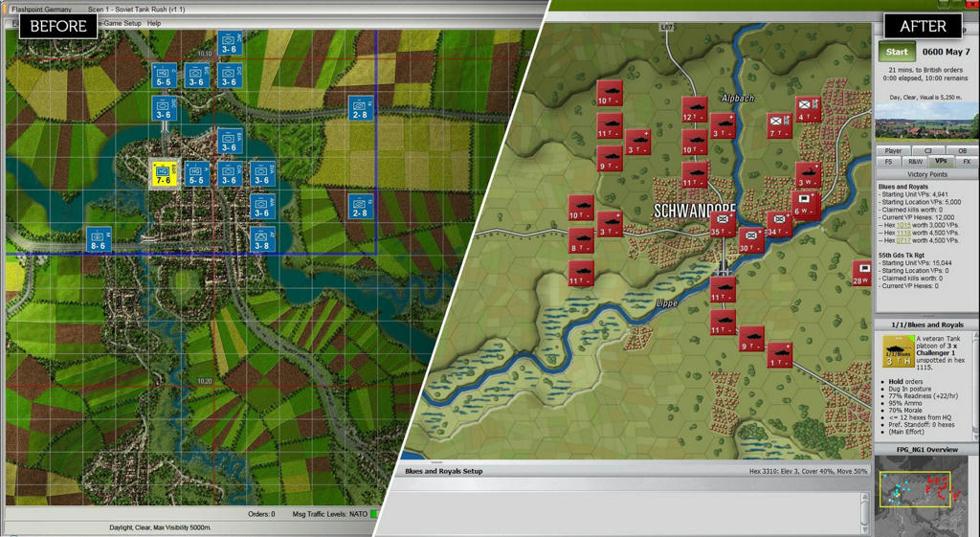Click the unit info panel scrollbar
The image size is (980, 537).
tap(975, 385)
